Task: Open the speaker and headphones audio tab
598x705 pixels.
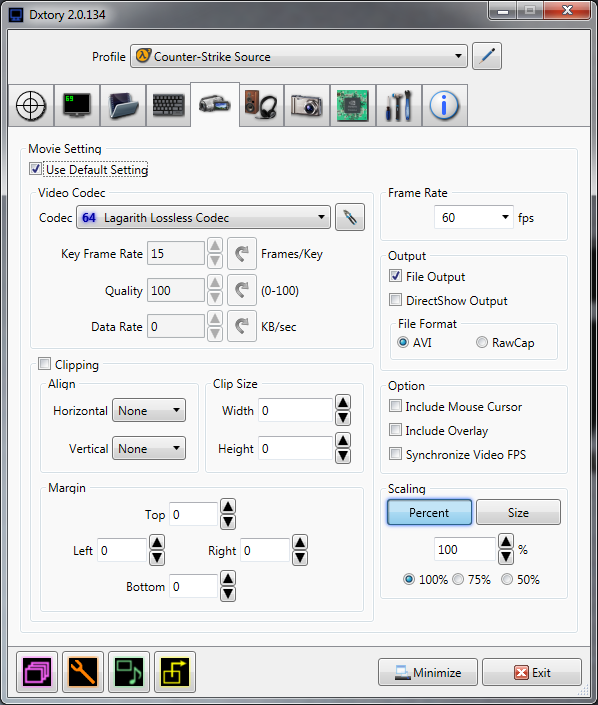Action: click(x=261, y=106)
